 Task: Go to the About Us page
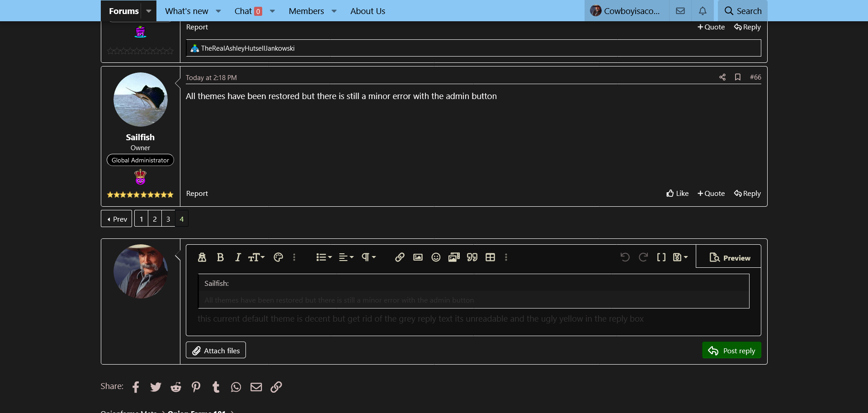click(368, 11)
